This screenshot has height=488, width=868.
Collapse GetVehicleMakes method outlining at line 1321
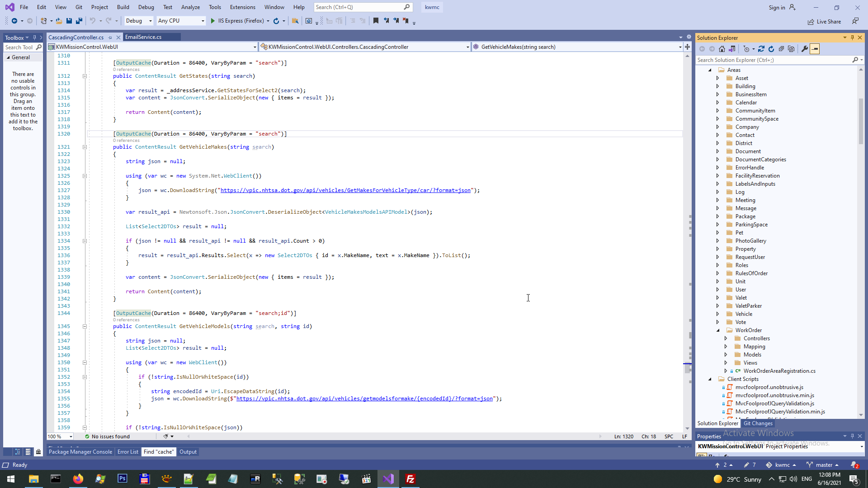click(x=85, y=147)
